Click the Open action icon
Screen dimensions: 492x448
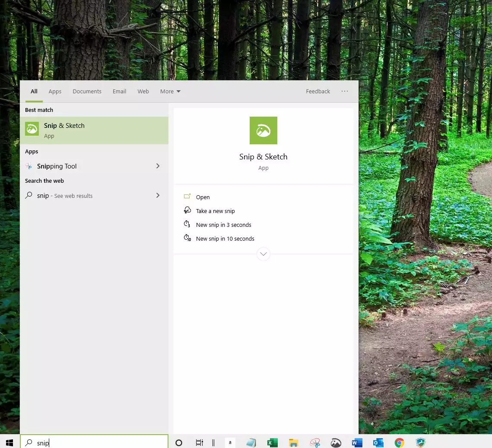pyautogui.click(x=187, y=197)
